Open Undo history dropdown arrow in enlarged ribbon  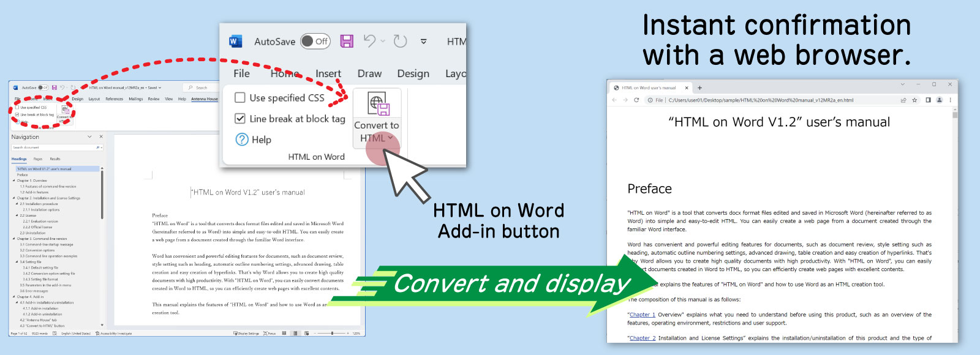pyautogui.click(x=383, y=41)
